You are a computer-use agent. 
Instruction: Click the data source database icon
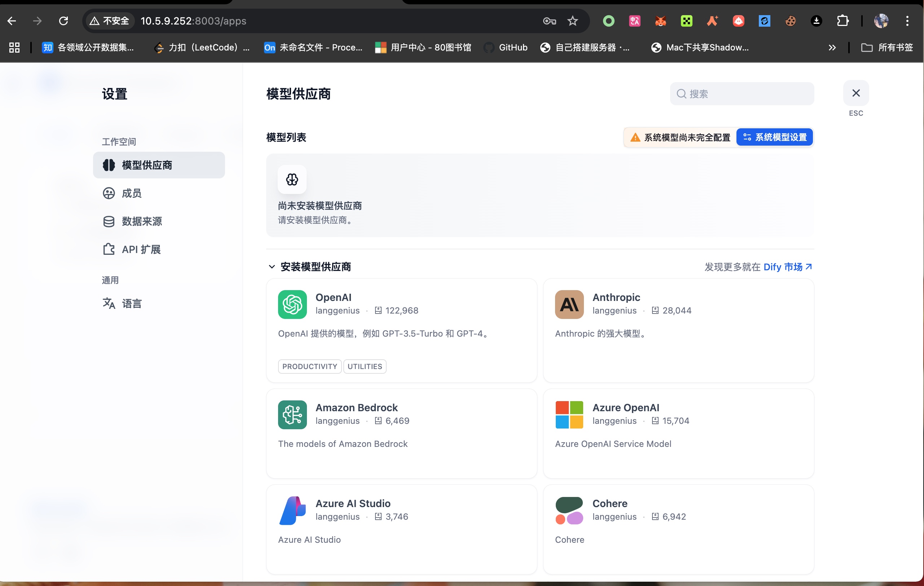coord(109,221)
